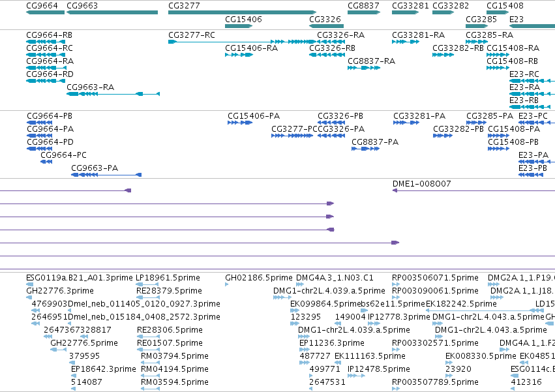The width and height of the screenshot is (555, 392).
Task: Click protein CG9664-PD label
Action: (50, 142)
